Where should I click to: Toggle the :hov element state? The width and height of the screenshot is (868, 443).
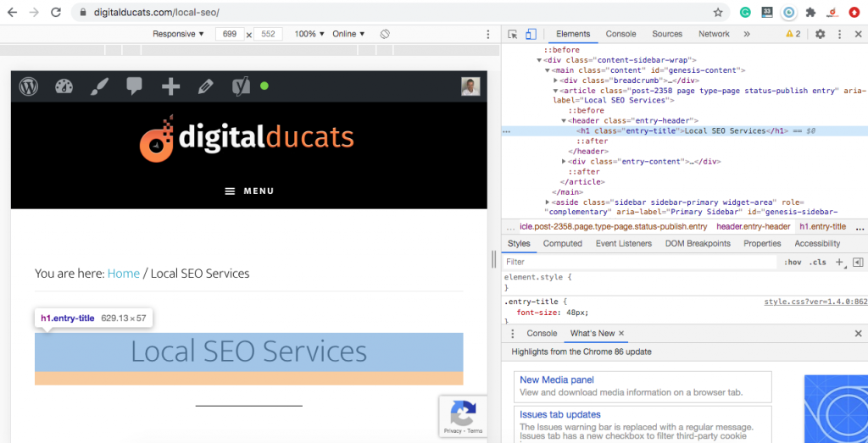click(x=793, y=262)
